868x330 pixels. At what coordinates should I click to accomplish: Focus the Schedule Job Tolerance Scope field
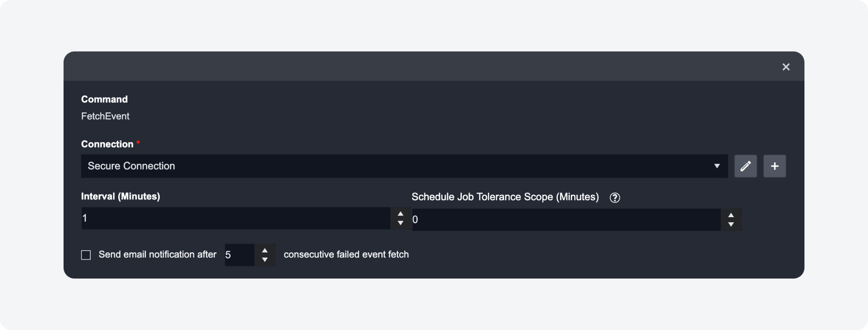(x=566, y=220)
